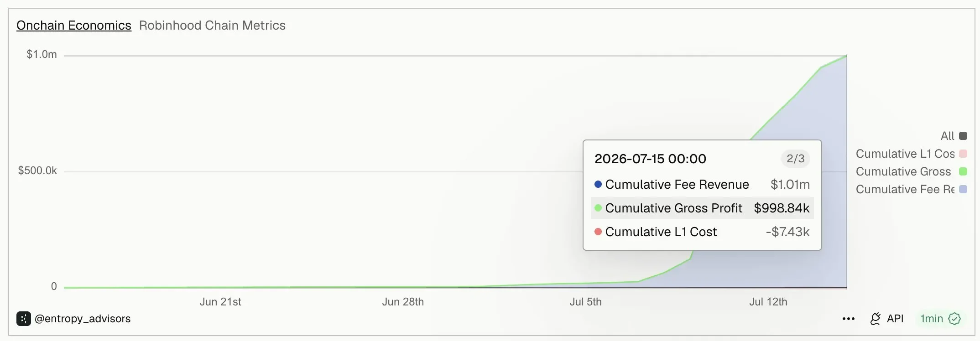
Task: Click the API plug icon
Action: [x=875, y=319]
